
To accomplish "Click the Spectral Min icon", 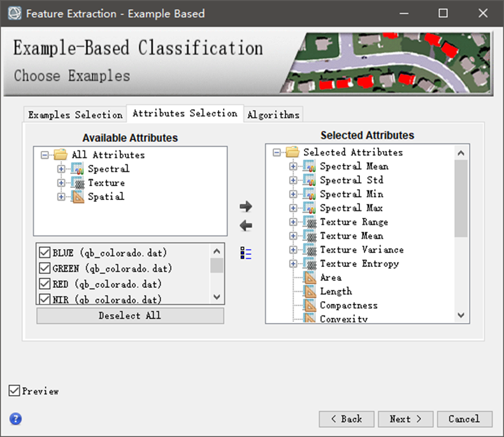I will 309,194.
